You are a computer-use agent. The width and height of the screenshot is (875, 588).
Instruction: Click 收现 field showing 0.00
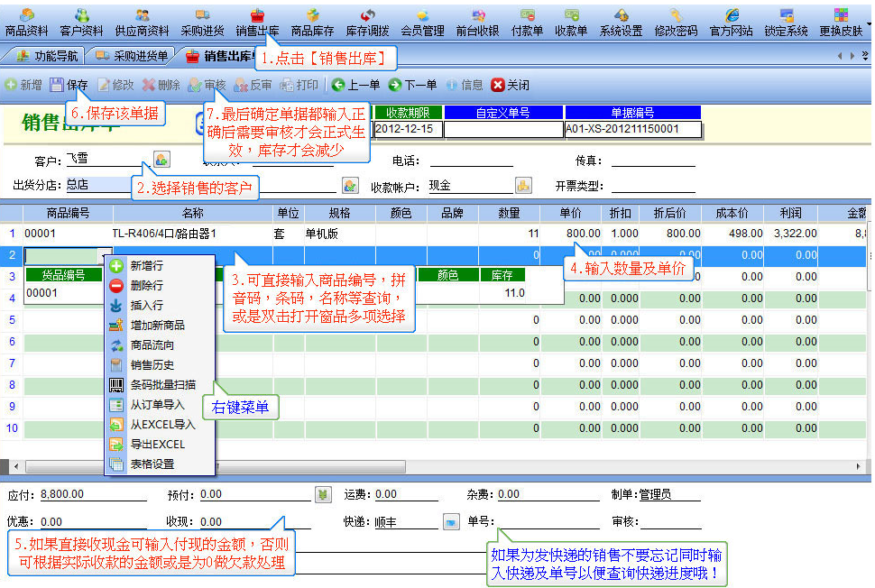(255, 521)
